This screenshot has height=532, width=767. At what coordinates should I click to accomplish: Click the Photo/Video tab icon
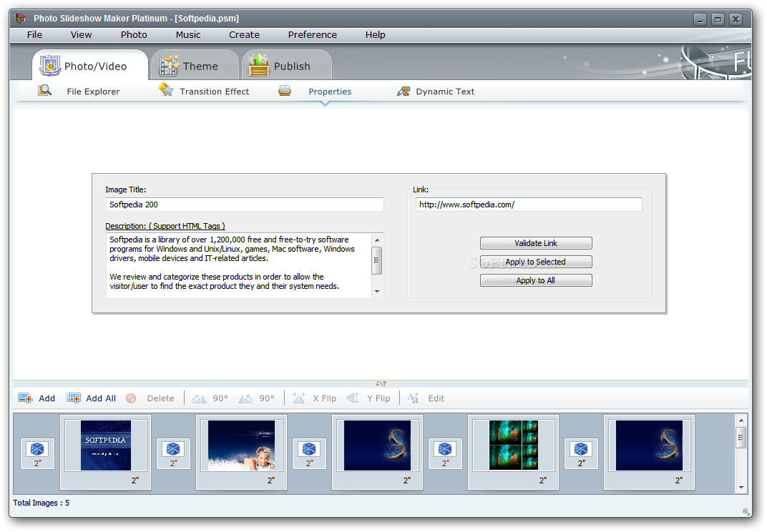(50, 66)
